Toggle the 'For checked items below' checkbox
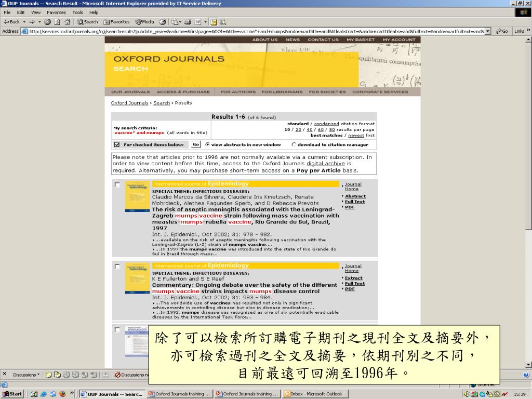 click(x=117, y=144)
